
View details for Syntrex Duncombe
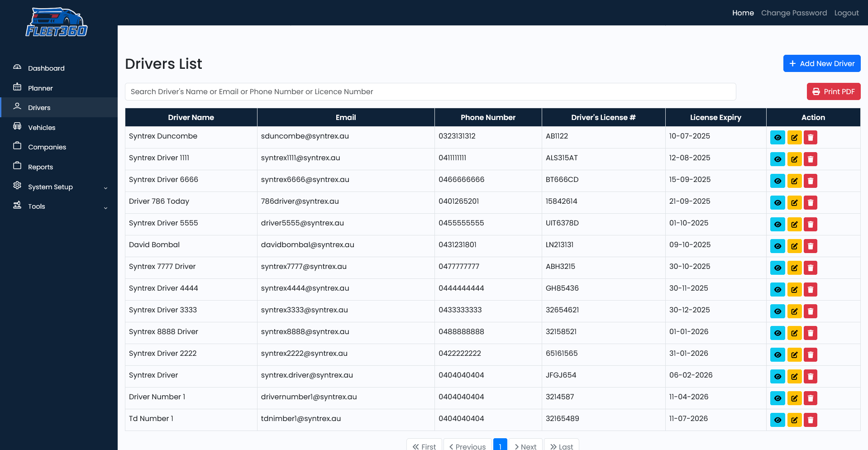[777, 138]
